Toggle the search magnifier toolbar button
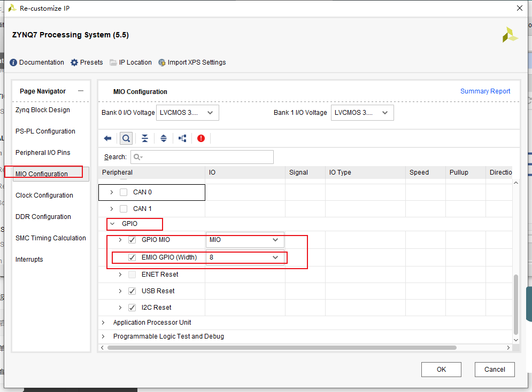 pos(126,138)
